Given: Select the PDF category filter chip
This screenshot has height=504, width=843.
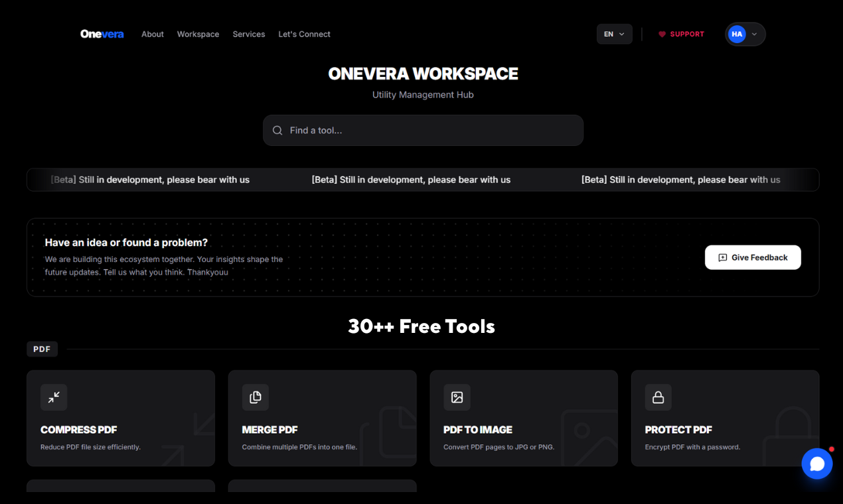Looking at the screenshot, I should [42, 348].
